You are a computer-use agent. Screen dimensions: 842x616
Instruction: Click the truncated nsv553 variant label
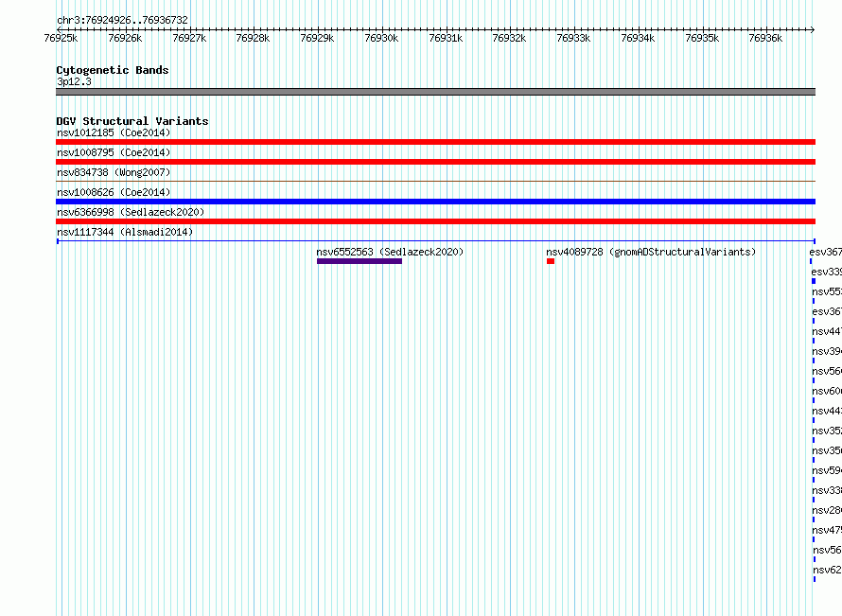click(x=827, y=291)
